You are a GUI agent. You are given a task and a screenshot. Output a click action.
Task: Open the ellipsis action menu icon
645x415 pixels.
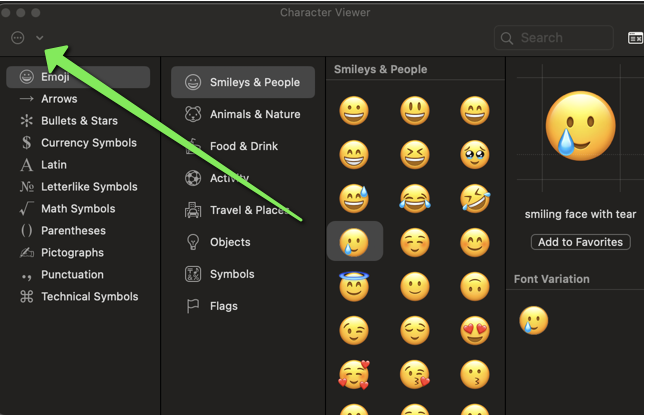[18, 38]
